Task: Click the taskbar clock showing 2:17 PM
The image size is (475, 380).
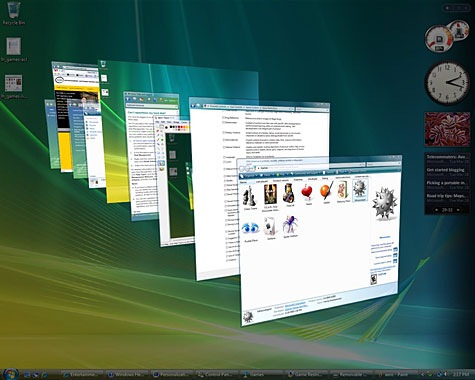Action: coord(461,374)
